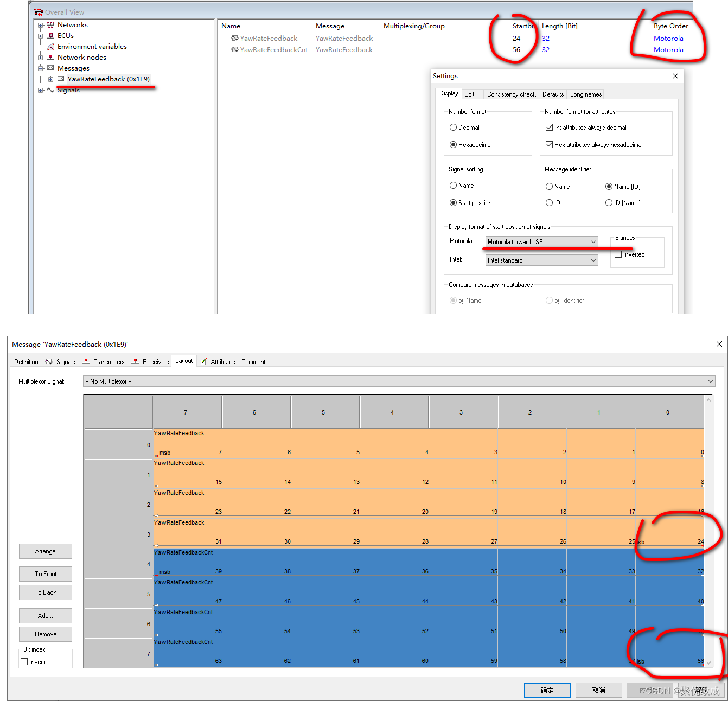Screen dimensions: 728x701
Task: Select orange YawRateFeedback signal in byte 0
Action: point(429,443)
